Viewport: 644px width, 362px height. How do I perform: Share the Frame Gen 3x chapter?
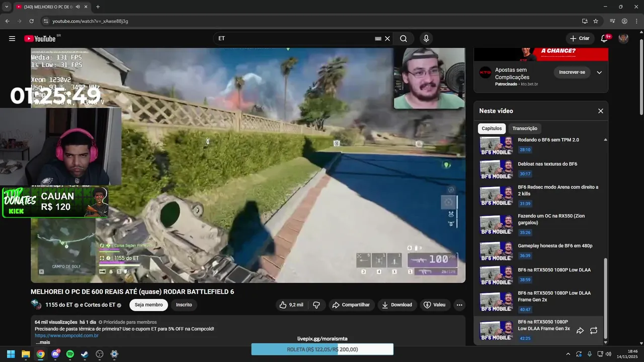(580, 330)
